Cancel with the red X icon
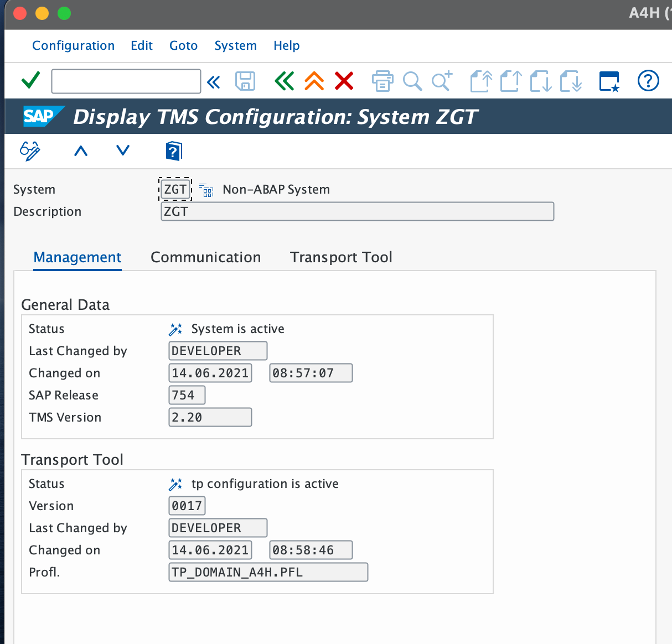Screen dimensions: 672x644 click(344, 81)
